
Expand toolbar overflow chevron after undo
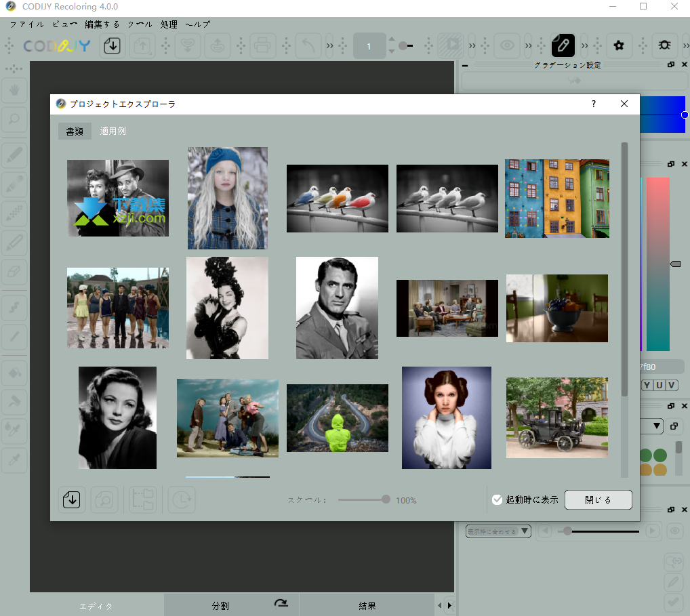pyautogui.click(x=329, y=46)
